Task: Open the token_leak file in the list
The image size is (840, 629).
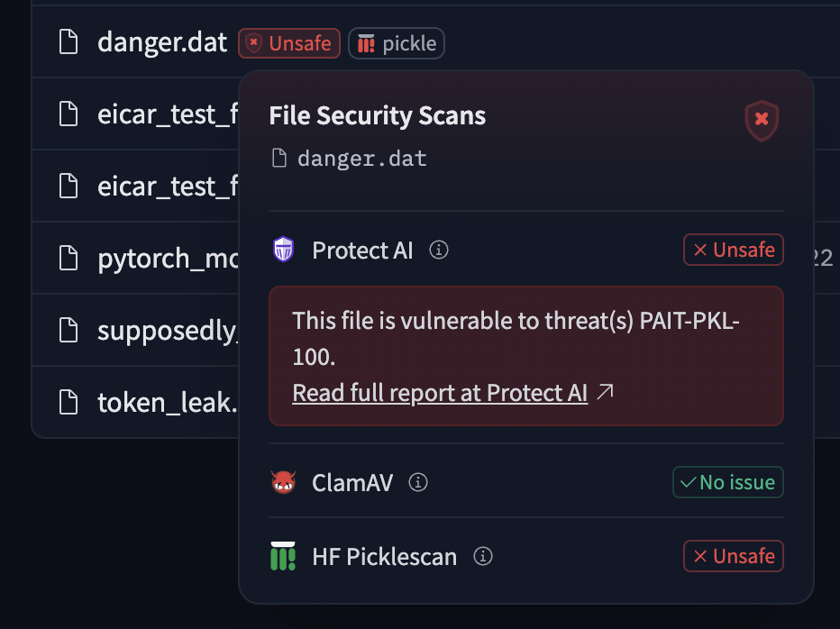Action: 167,402
